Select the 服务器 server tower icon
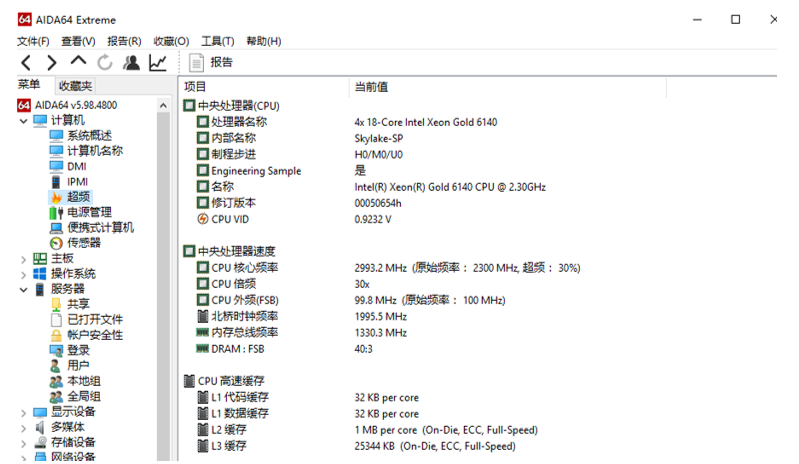The height and width of the screenshot is (464, 799). 40,289
